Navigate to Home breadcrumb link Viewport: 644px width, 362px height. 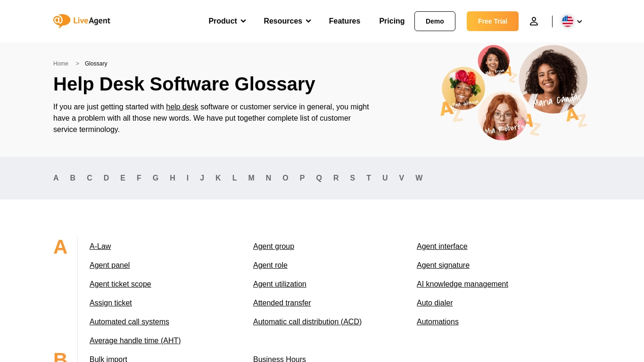(61, 64)
